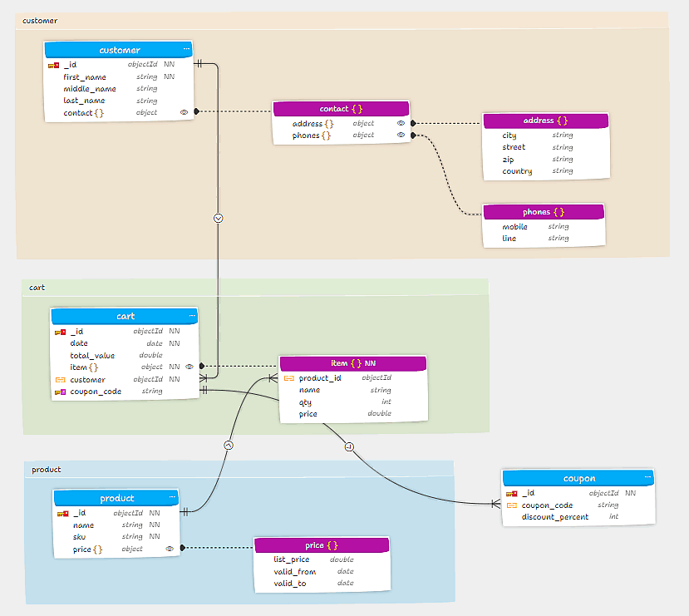
Task: Click key icon beside cart coupon_code field
Action: (x=60, y=392)
